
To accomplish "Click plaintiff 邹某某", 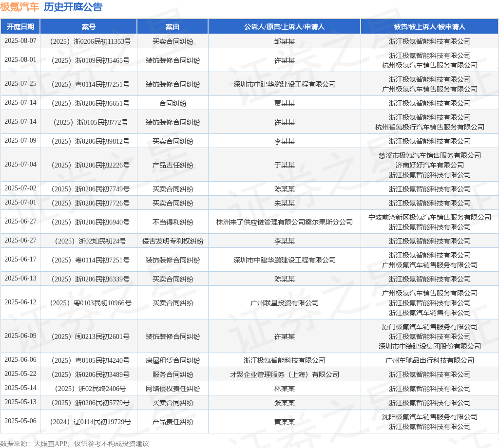I will [285, 42].
